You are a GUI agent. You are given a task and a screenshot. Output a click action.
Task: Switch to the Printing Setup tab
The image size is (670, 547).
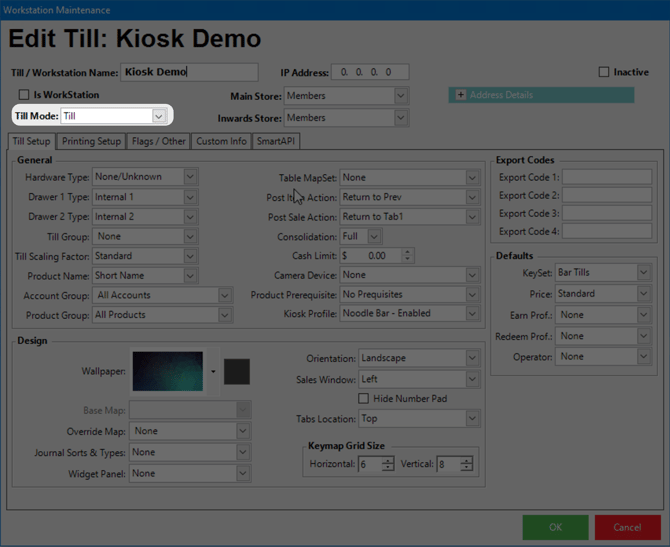[x=92, y=141]
